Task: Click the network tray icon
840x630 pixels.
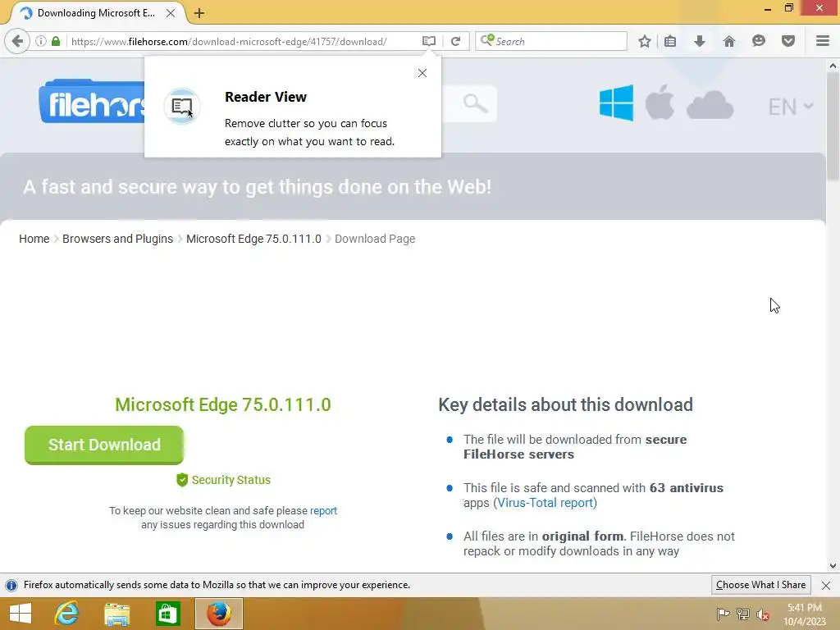Action: click(x=743, y=614)
